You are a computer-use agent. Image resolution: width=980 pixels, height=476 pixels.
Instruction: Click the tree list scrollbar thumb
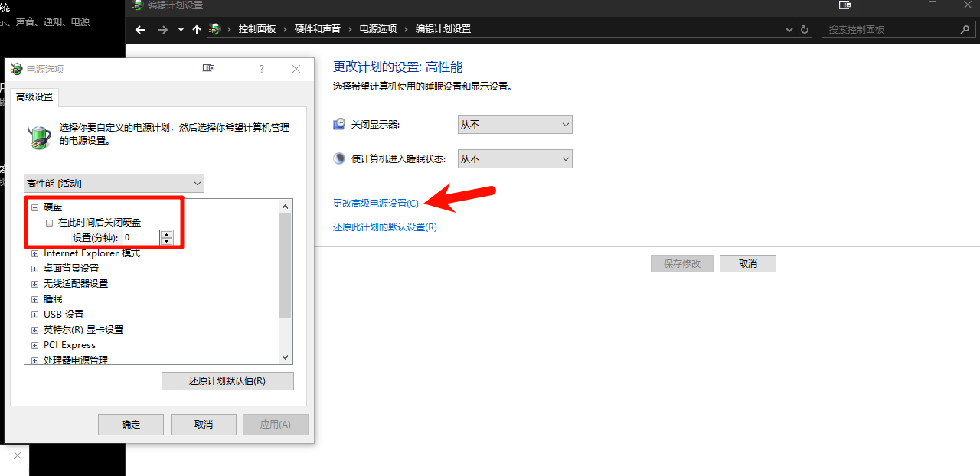point(286,265)
